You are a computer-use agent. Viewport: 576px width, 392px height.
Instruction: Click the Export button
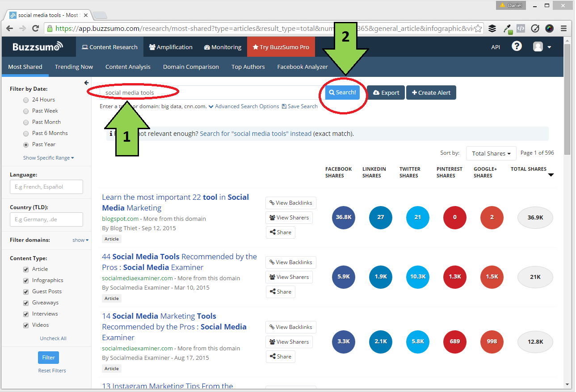pyautogui.click(x=386, y=93)
